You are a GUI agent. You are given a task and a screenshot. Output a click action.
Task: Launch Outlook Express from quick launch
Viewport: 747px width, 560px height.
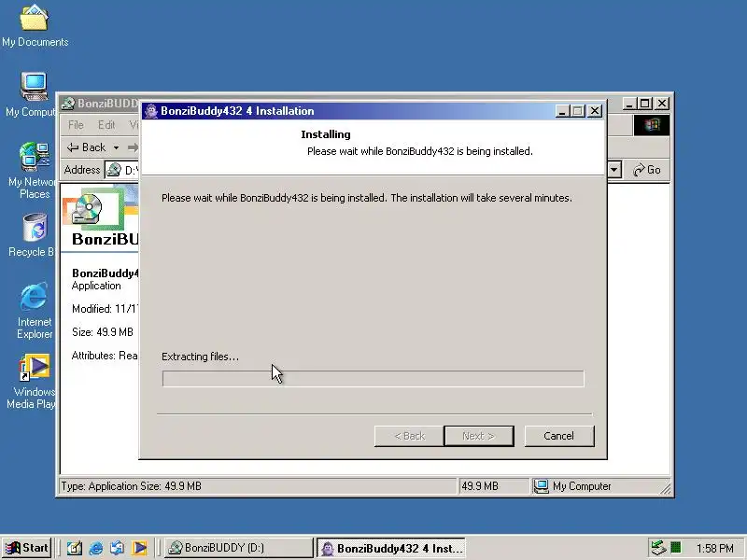tap(118, 548)
